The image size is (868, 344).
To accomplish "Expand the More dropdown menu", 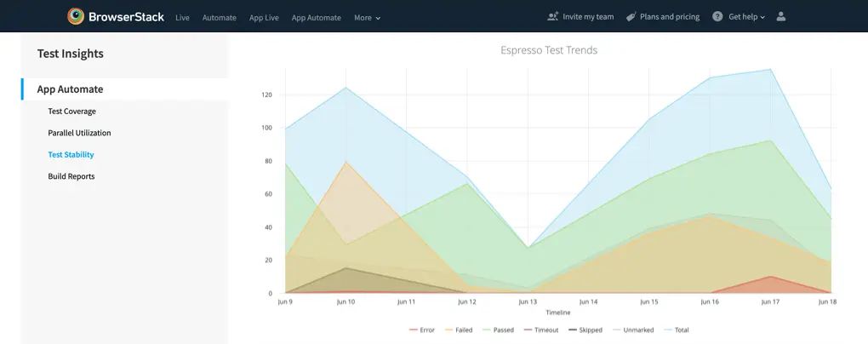I will pos(367,17).
